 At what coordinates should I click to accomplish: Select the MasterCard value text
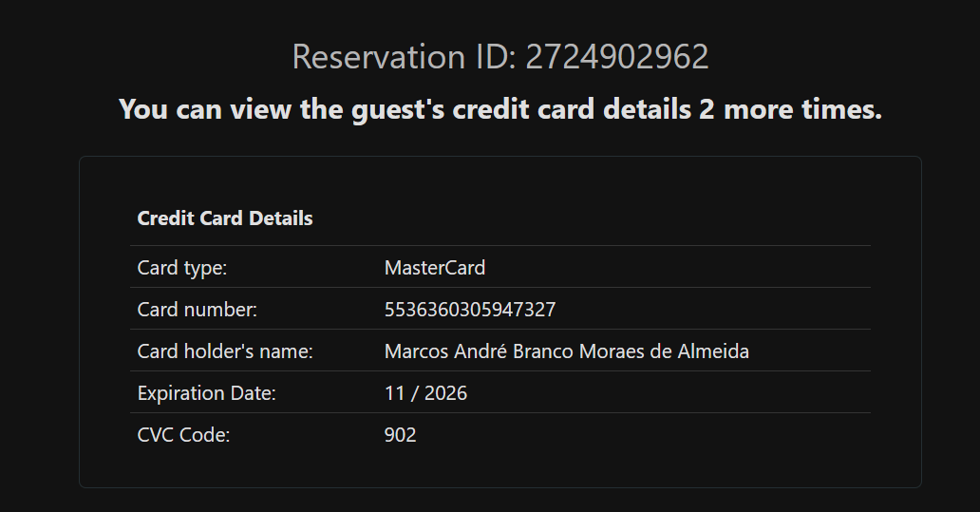435,268
